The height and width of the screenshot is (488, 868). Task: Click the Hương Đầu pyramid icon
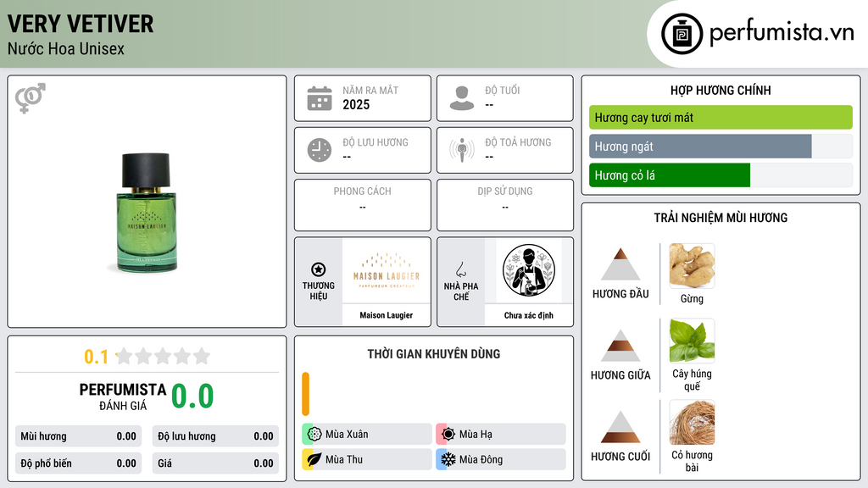pos(620,264)
